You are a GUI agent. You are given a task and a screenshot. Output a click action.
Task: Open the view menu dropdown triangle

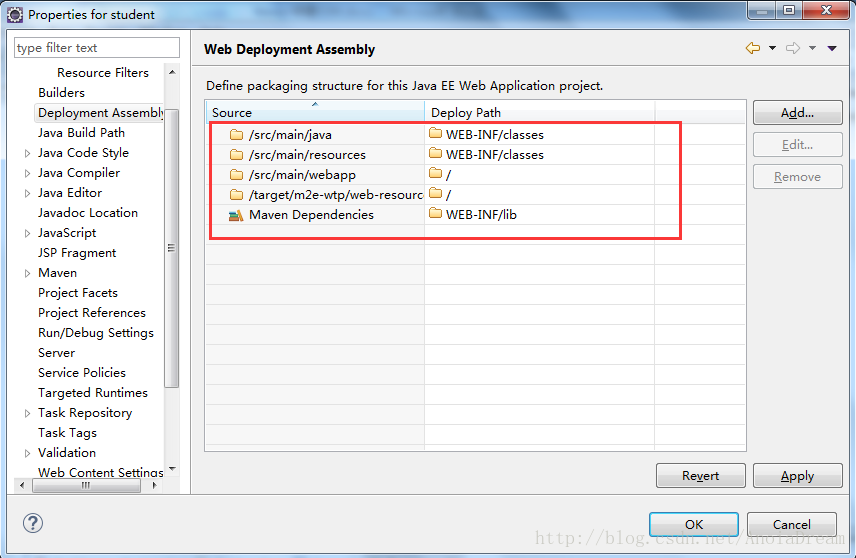pyautogui.click(x=831, y=49)
